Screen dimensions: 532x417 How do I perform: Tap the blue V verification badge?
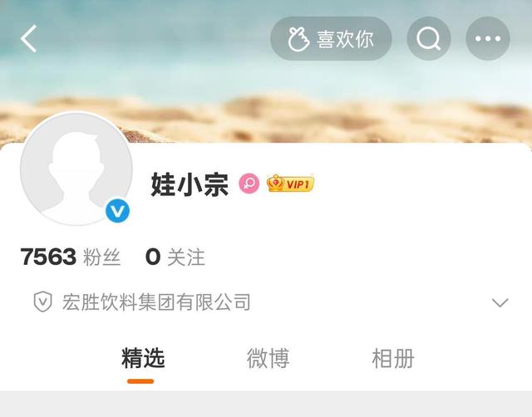click(x=117, y=211)
